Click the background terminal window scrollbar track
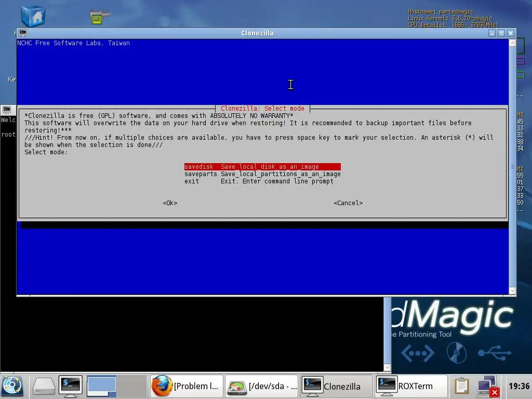532x399 pixels. point(387,330)
